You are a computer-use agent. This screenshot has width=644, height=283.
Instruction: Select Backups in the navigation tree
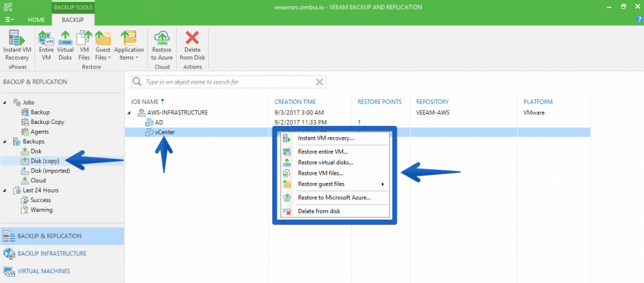pyautogui.click(x=29, y=141)
